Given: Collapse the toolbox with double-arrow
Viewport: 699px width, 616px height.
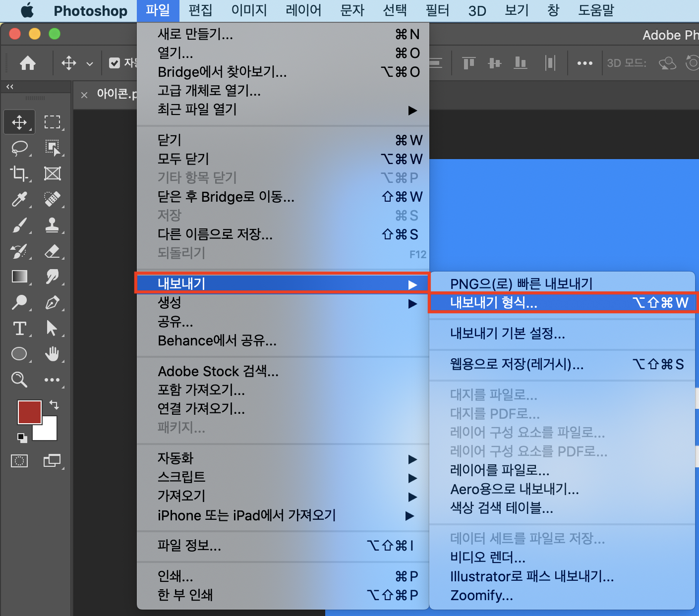Looking at the screenshot, I should pos(10,87).
